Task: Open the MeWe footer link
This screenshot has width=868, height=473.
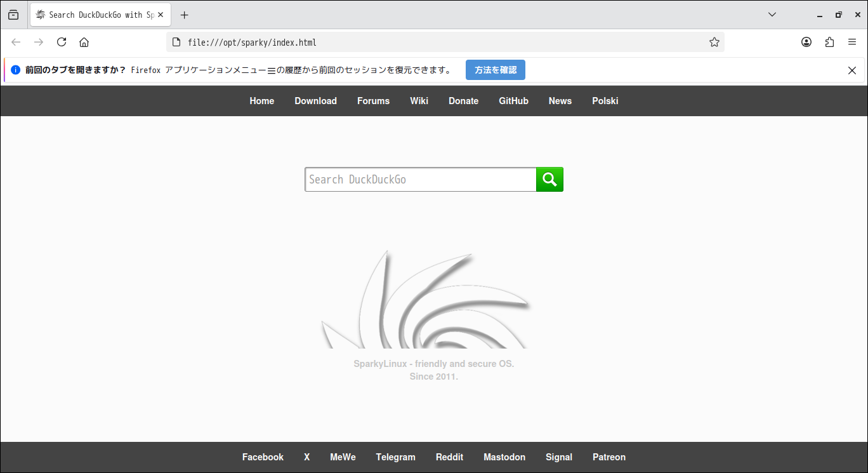Action: pos(343,457)
